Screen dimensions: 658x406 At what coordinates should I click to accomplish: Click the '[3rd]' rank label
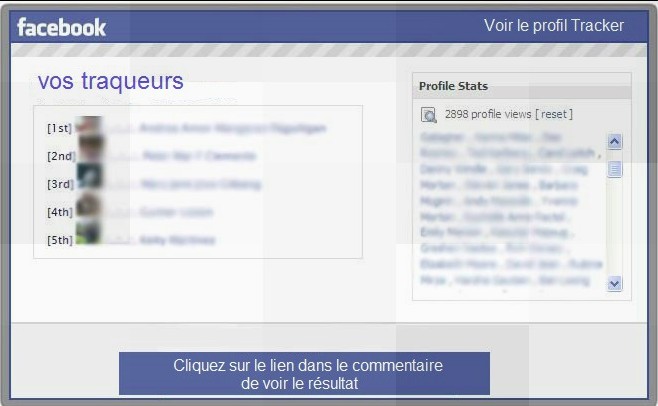[x=60, y=184]
